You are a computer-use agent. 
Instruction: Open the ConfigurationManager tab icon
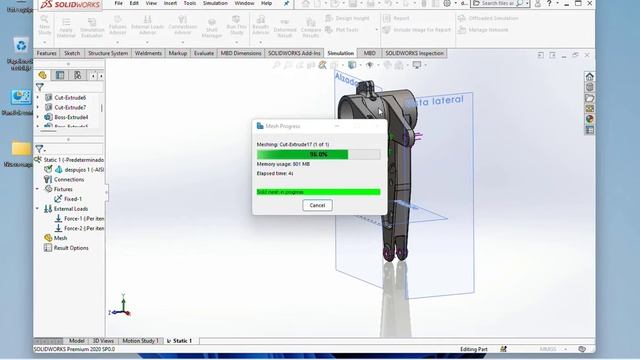[78, 75]
